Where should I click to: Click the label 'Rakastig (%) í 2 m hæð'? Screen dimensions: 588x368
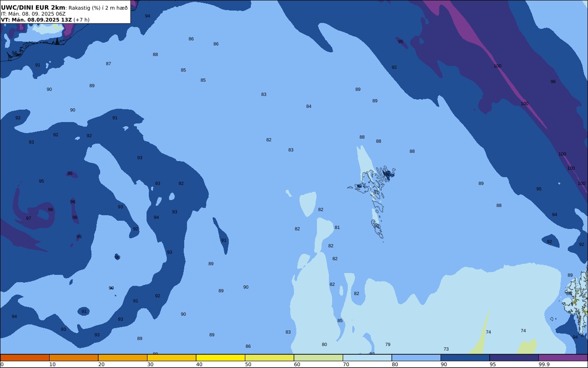pos(98,8)
